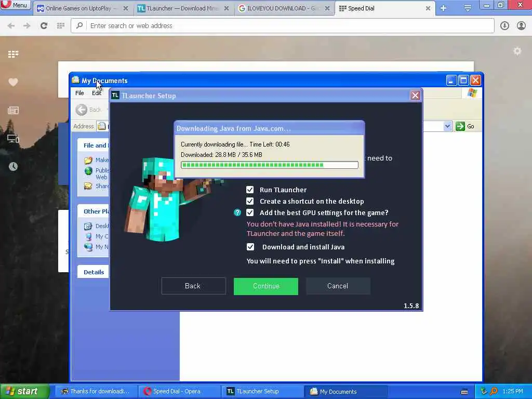
Task: Select the Speed Dial tab
Action: click(x=385, y=8)
